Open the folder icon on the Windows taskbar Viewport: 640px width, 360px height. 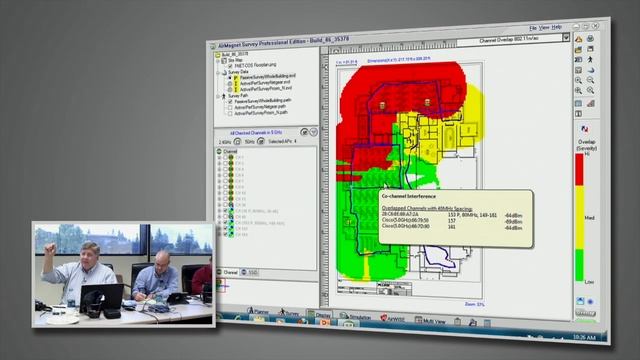[259, 319]
